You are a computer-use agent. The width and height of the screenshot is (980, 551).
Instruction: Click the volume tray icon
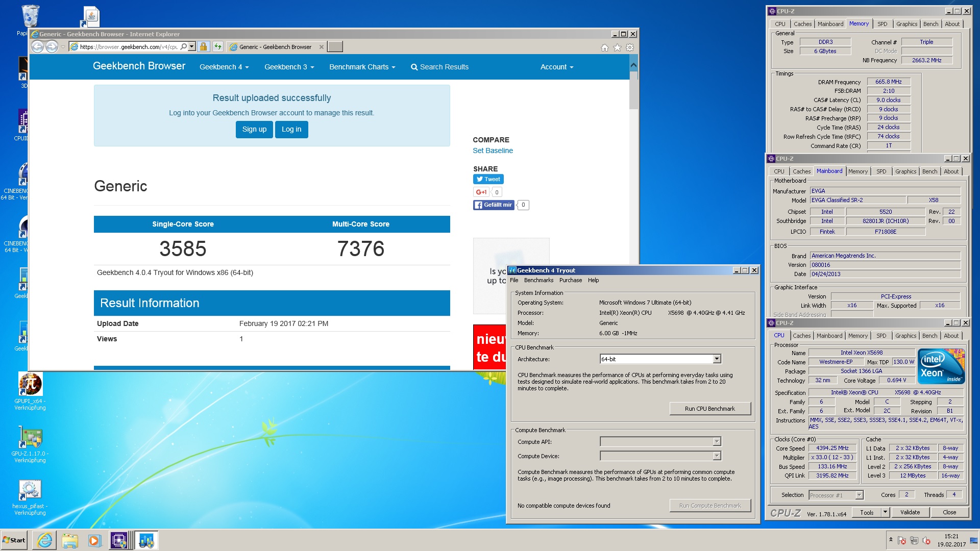click(926, 540)
